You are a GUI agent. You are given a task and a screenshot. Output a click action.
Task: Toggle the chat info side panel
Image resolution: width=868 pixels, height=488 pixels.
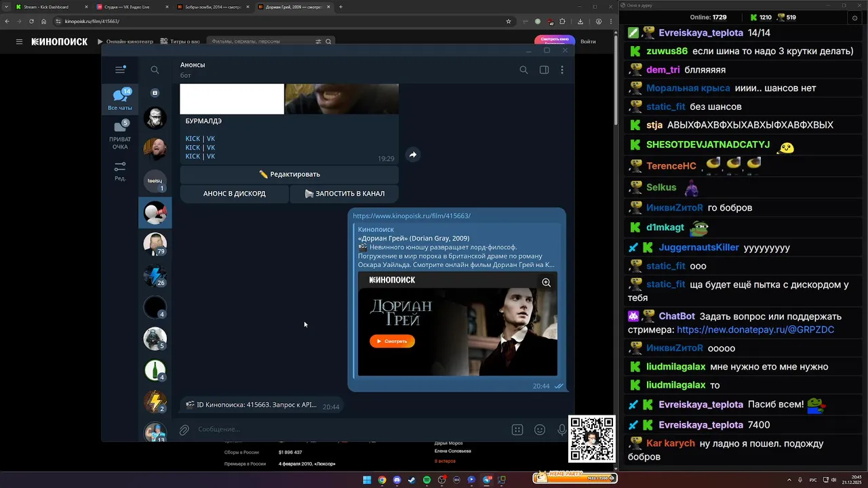click(x=544, y=70)
